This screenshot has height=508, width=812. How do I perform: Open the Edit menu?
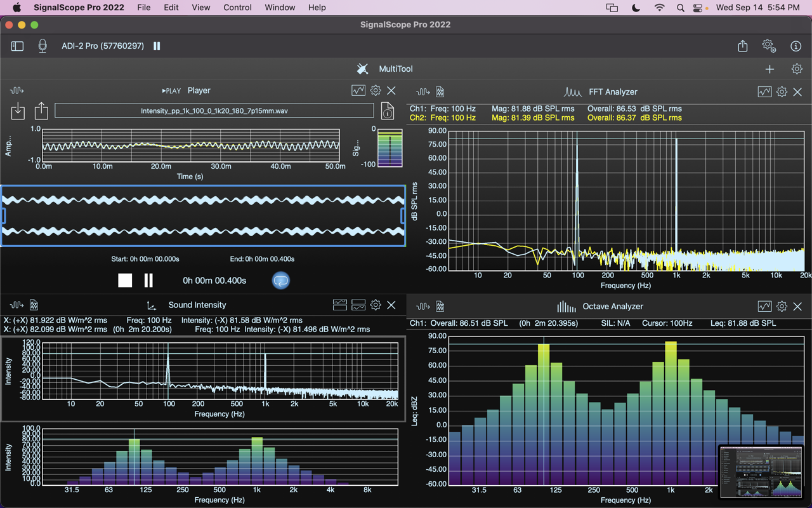[171, 8]
